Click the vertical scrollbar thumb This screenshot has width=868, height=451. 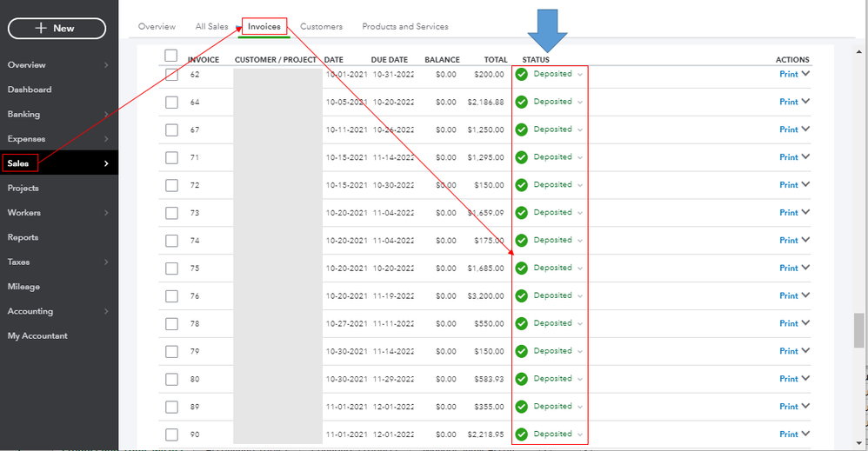[x=858, y=330]
